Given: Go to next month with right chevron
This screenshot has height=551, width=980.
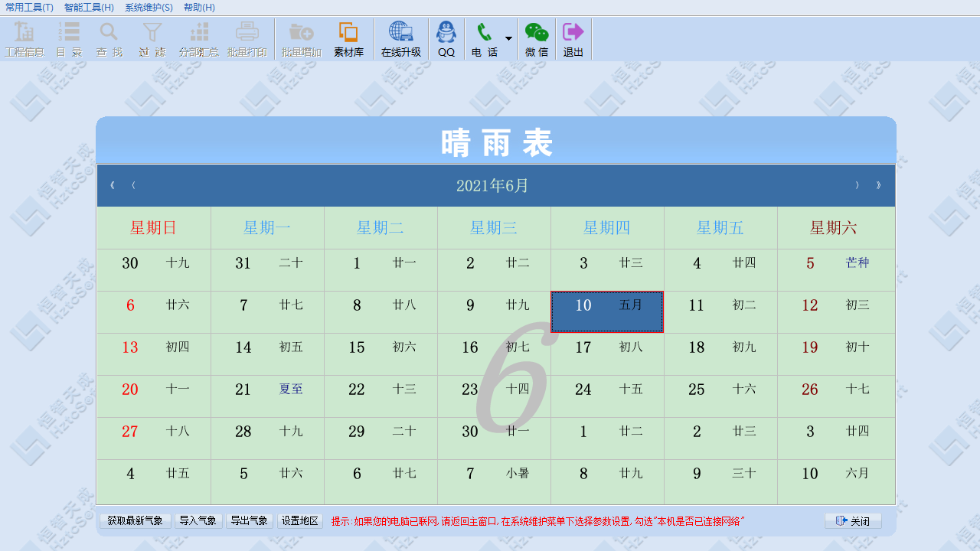Looking at the screenshot, I should coord(857,185).
